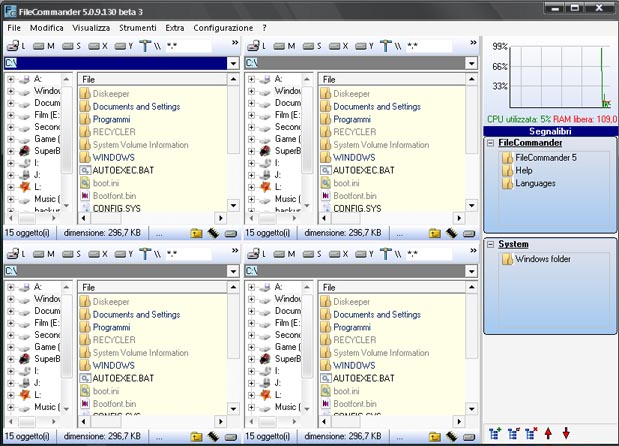
Task: Open the Windows folder bookmark
Action: 536,259
